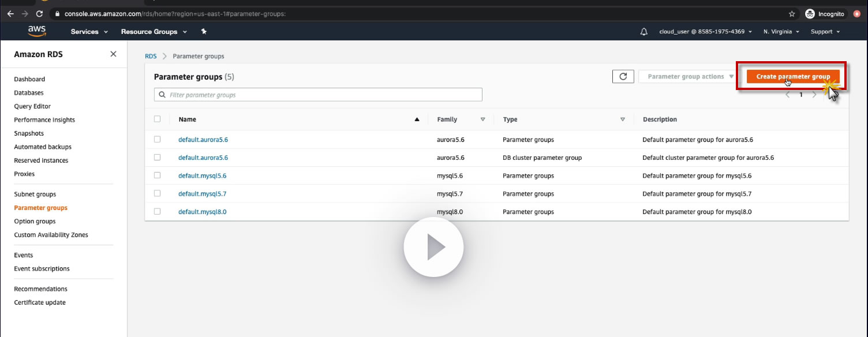
Task: Go to next page of parameter groups
Action: pos(814,95)
